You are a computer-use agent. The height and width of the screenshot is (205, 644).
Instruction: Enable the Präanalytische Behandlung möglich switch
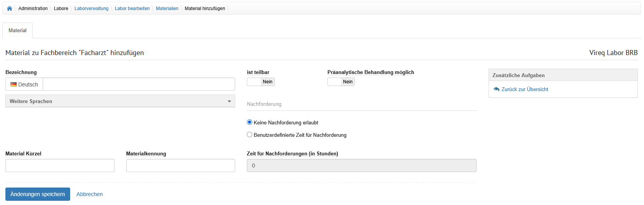[341, 82]
